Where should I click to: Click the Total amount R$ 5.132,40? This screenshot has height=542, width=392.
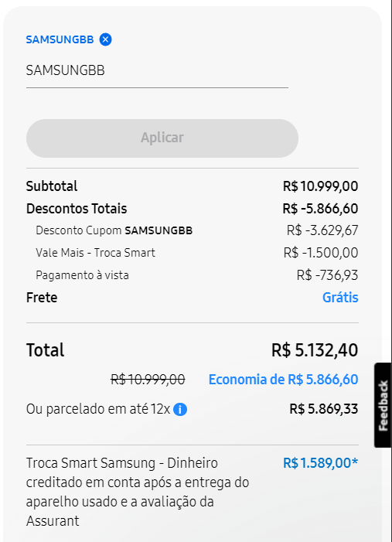pyautogui.click(x=315, y=350)
